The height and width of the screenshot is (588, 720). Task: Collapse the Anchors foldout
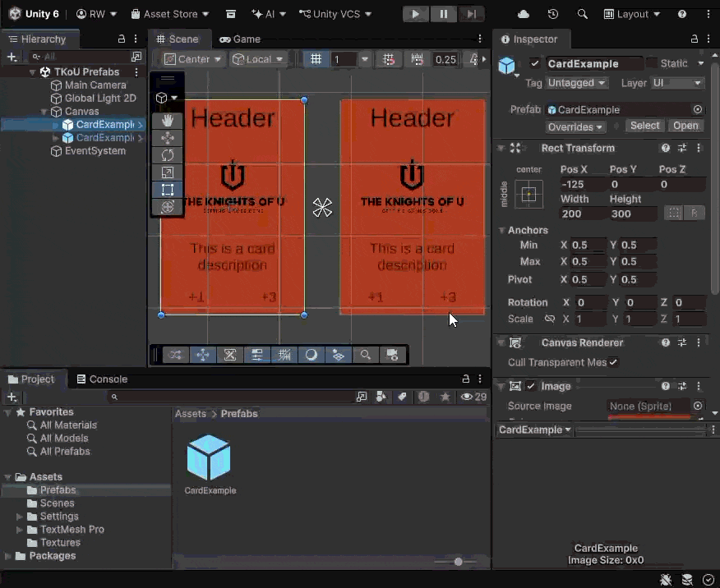tap(502, 230)
